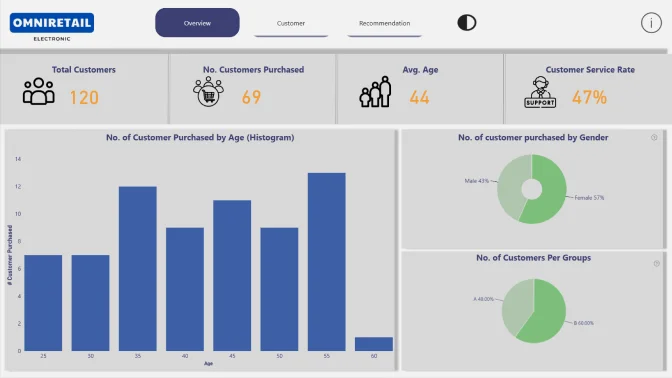The height and width of the screenshot is (378, 672).
Task: Click the family Avg. Age icon
Action: (x=375, y=92)
